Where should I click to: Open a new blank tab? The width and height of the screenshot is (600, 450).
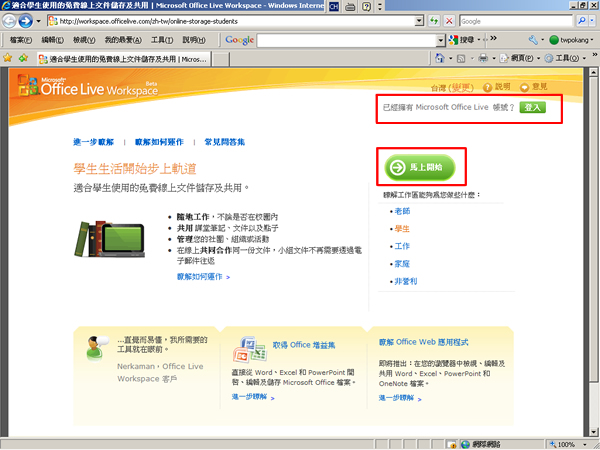tap(221, 59)
